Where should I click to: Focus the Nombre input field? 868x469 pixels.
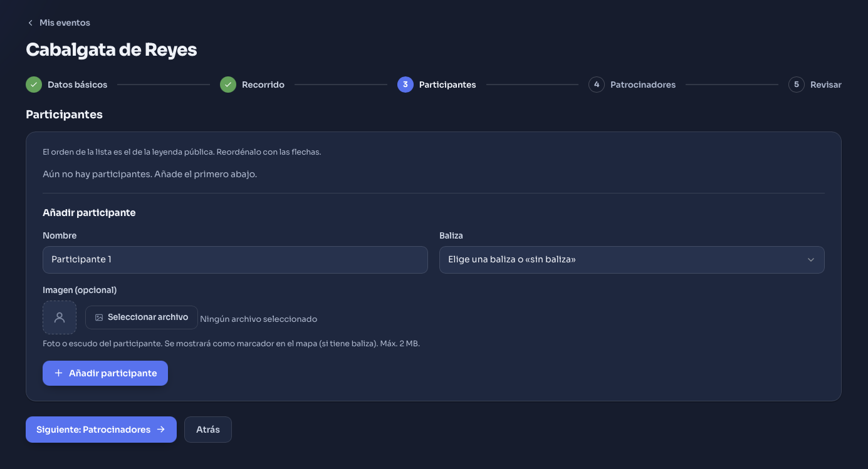click(x=235, y=259)
